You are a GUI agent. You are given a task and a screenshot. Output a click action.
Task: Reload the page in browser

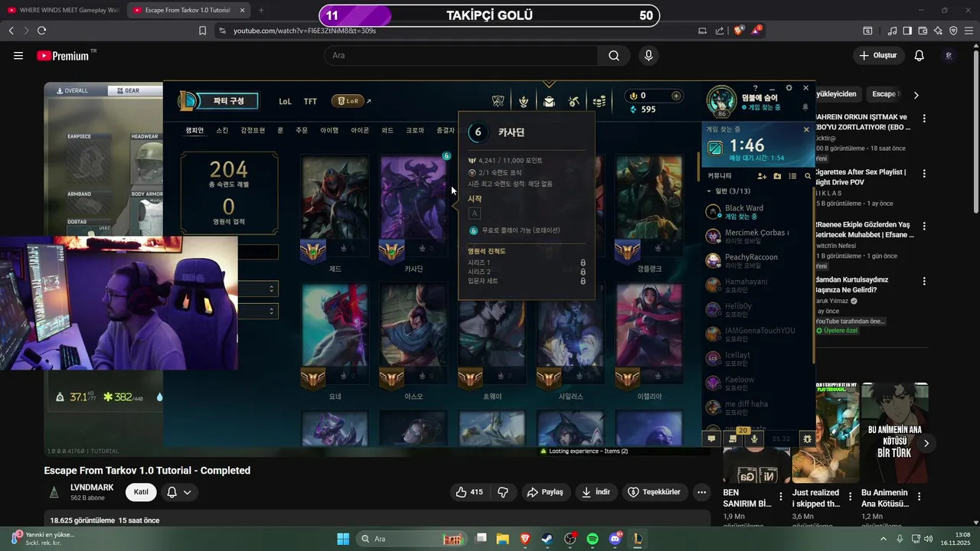click(x=41, y=31)
